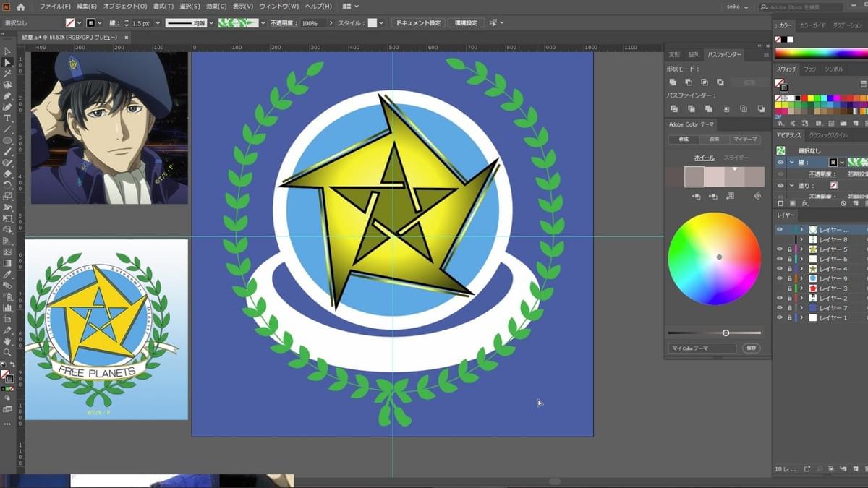
Task: Select the Eraser tool
Action: 7,174
